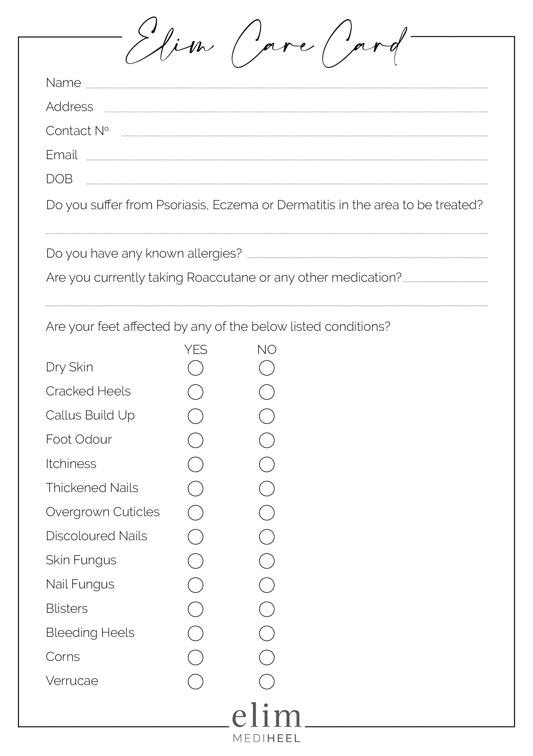Select NO for Cracked Heels
This screenshot has width=533, height=756.
tap(266, 392)
